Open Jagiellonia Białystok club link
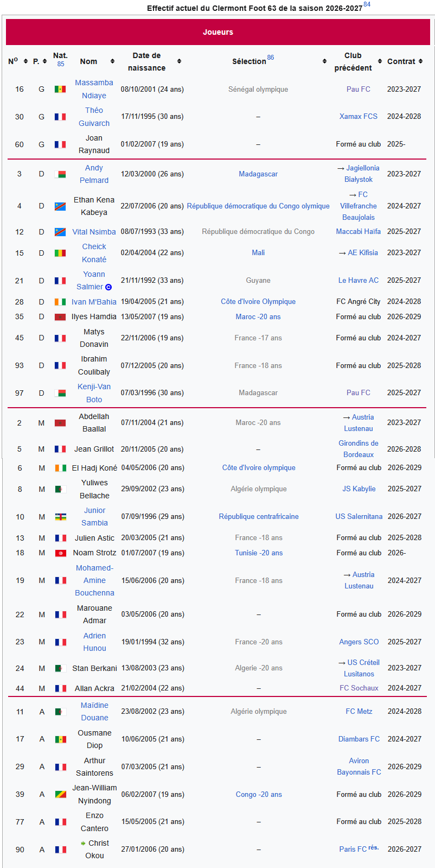This screenshot has height=868, width=435. (362, 174)
